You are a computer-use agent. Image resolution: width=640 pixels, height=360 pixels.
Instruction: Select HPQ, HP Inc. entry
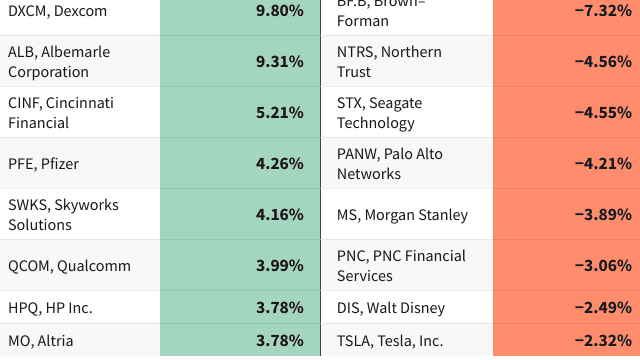[50, 308]
